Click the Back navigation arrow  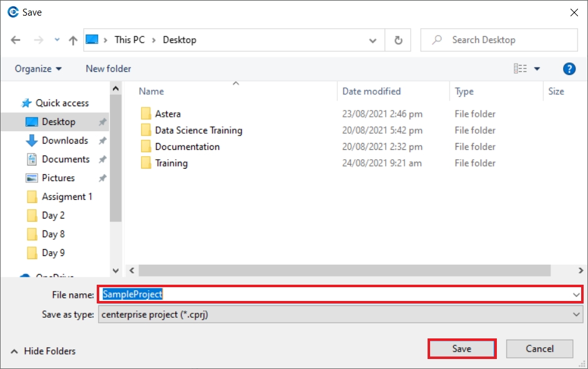point(16,40)
